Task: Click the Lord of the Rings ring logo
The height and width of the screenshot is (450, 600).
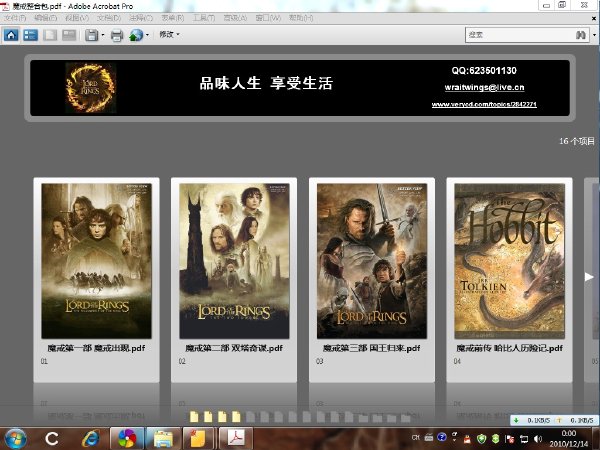Action: (x=90, y=88)
